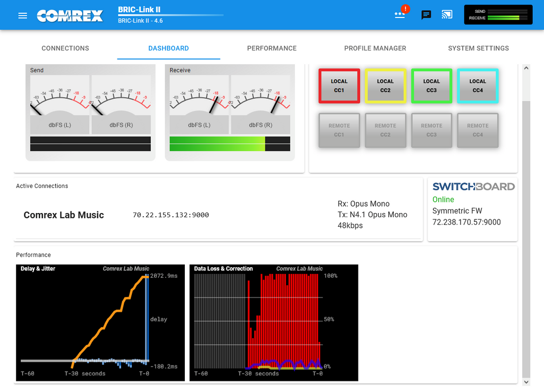Toggle the Local CC1 contact closure

click(339, 86)
